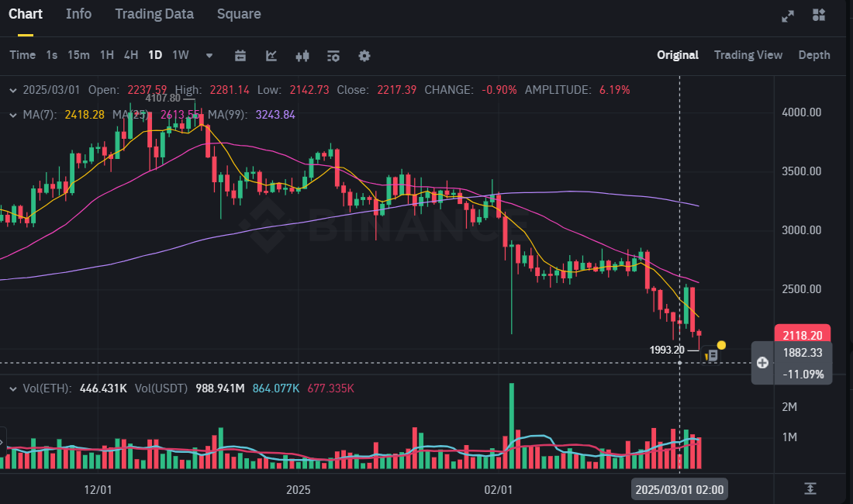
Task: Click the 1W interval button
Action: (x=181, y=55)
